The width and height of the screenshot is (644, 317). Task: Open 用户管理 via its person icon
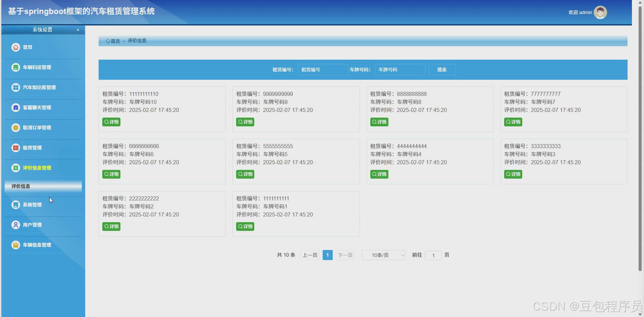click(x=15, y=225)
